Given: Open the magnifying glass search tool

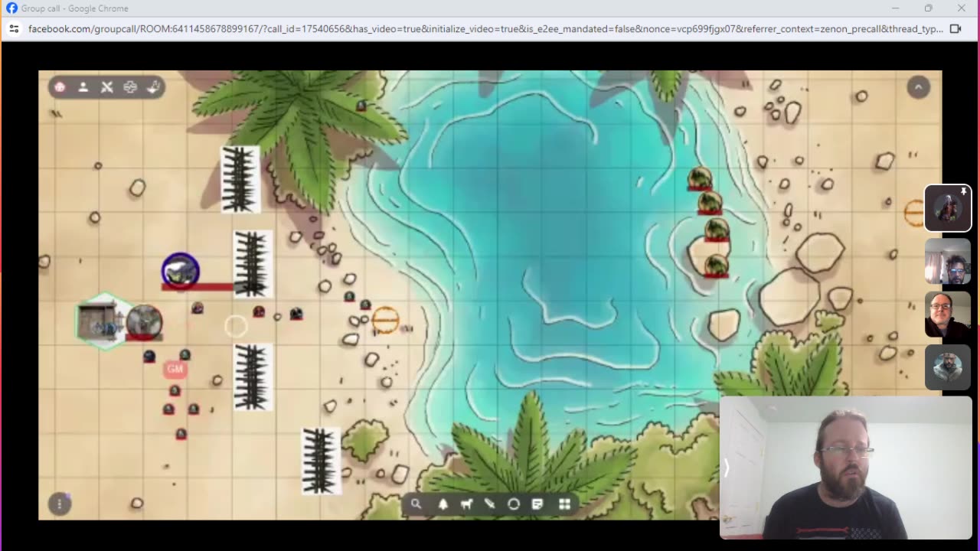Looking at the screenshot, I should [416, 504].
